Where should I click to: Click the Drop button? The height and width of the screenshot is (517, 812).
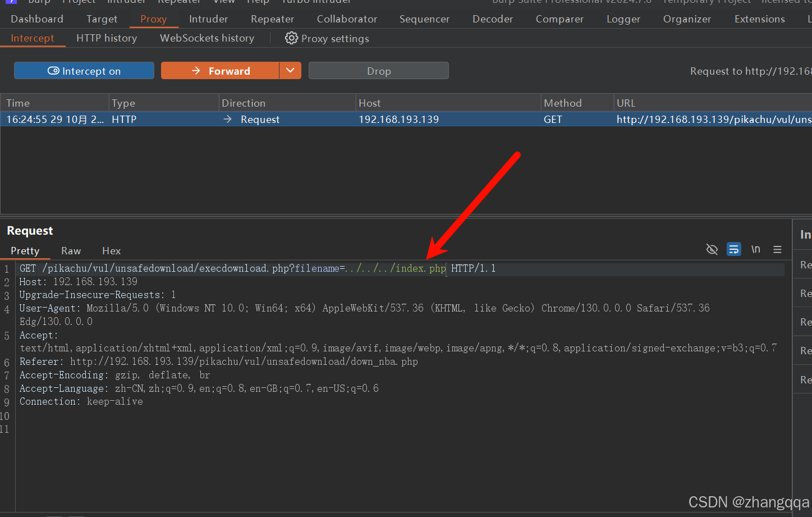[379, 71]
